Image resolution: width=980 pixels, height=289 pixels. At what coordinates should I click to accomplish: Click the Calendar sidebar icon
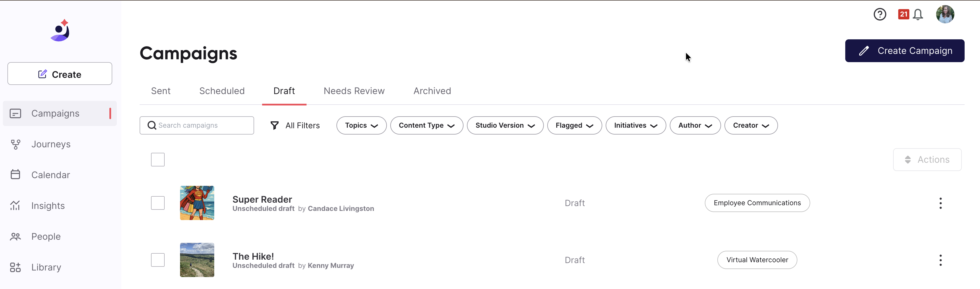pos(15,174)
